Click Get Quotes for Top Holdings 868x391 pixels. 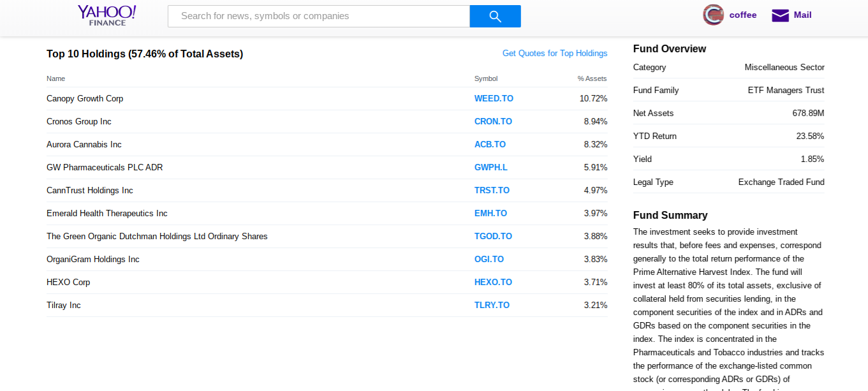[x=555, y=54]
